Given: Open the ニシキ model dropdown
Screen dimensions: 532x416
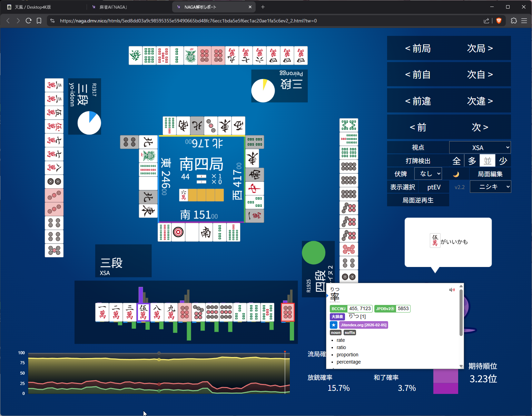Looking at the screenshot, I should coord(490,187).
